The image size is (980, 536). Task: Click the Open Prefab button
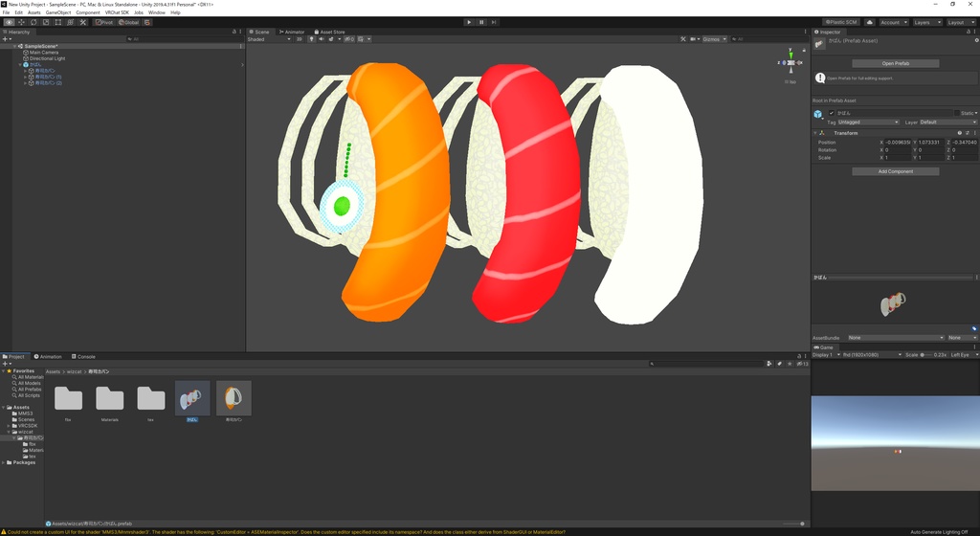pos(895,63)
